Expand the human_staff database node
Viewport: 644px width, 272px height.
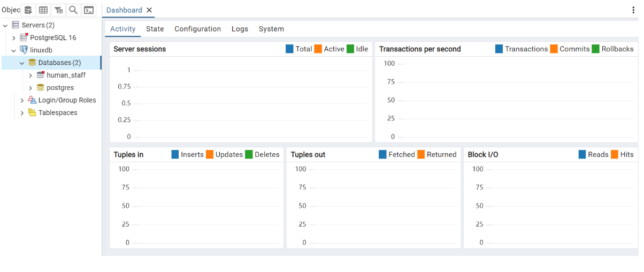click(x=30, y=75)
